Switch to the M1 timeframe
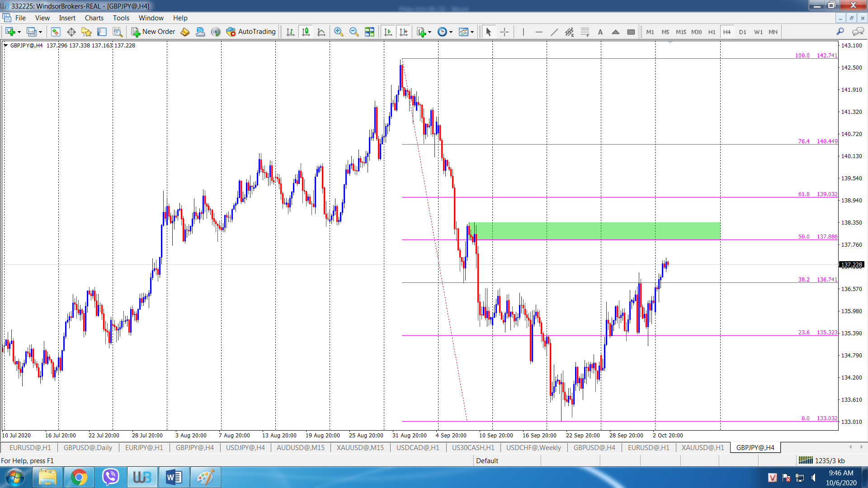Screen dimensions: 868x488 (x=650, y=32)
